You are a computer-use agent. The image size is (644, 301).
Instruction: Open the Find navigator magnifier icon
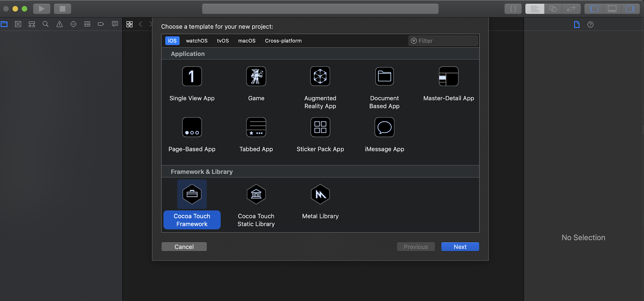[45, 24]
